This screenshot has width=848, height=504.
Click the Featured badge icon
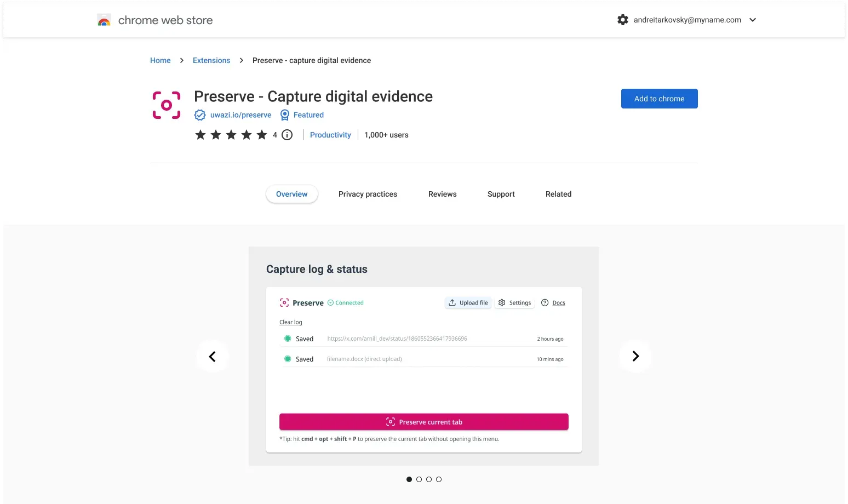[x=284, y=115]
